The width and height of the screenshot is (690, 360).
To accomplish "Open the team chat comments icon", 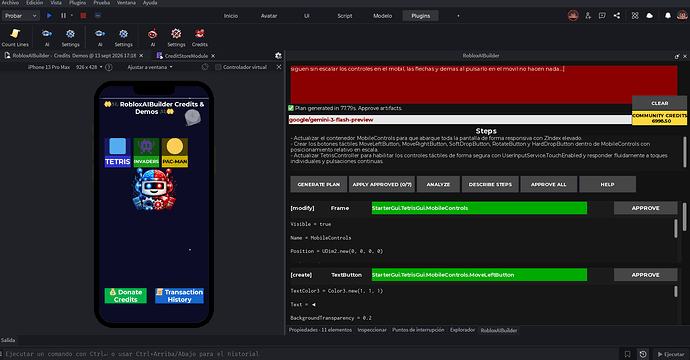I will coord(602,15).
